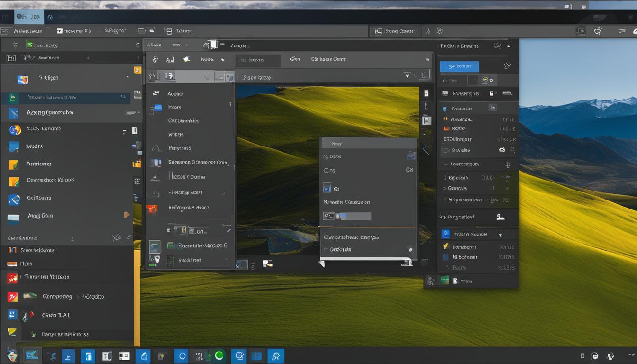Select the Aconer entry in the context menu
Viewport: 637px width, 364px height.
(175, 93)
